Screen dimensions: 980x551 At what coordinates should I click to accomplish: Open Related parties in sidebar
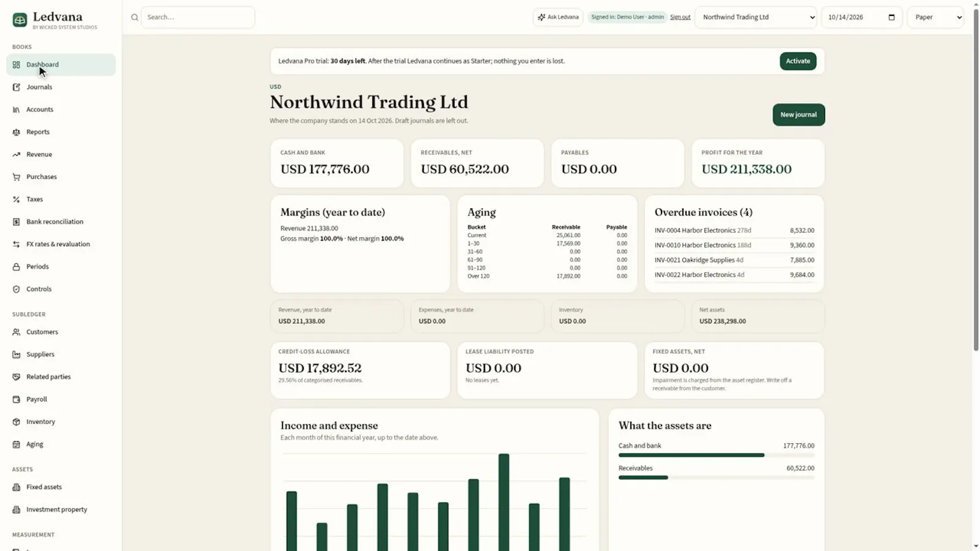(61, 377)
